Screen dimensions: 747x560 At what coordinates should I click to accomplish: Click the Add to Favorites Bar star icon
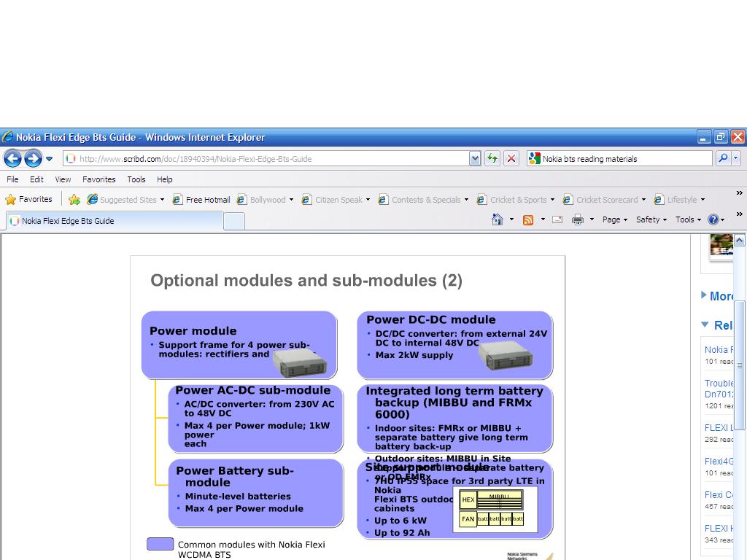(74, 199)
